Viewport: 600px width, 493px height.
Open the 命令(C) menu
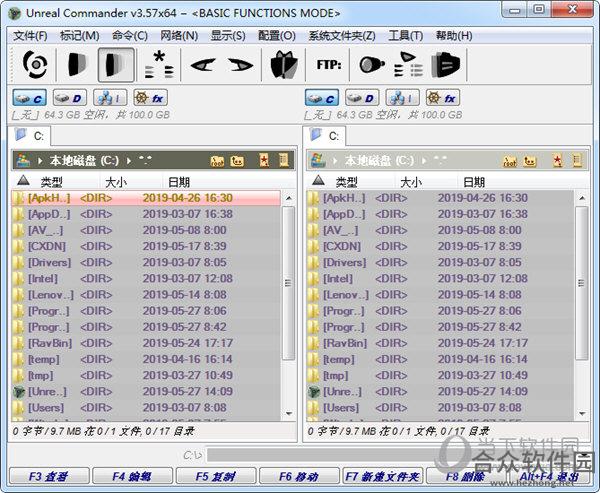tap(130, 36)
